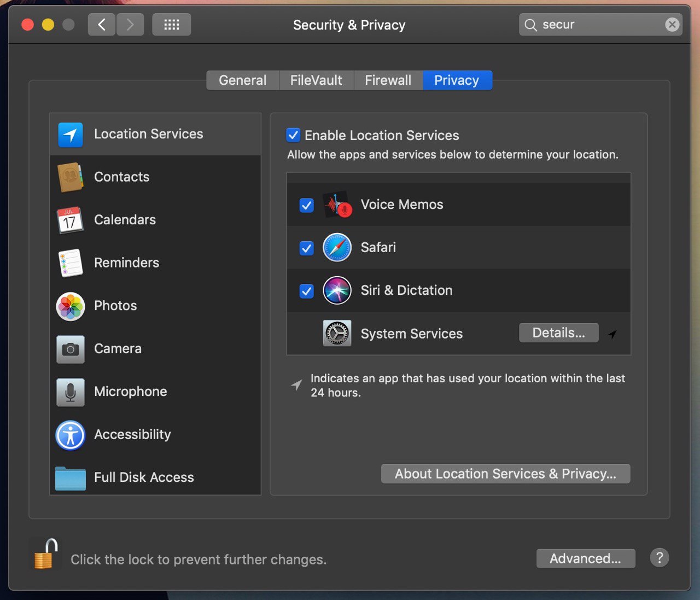700x600 pixels.
Task: Open help with the question mark button
Action: click(x=660, y=558)
